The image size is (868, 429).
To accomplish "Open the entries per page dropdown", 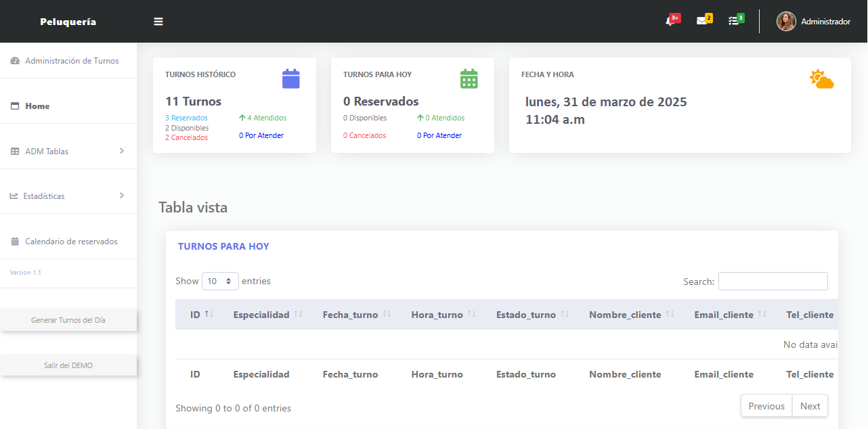I will [x=220, y=281].
